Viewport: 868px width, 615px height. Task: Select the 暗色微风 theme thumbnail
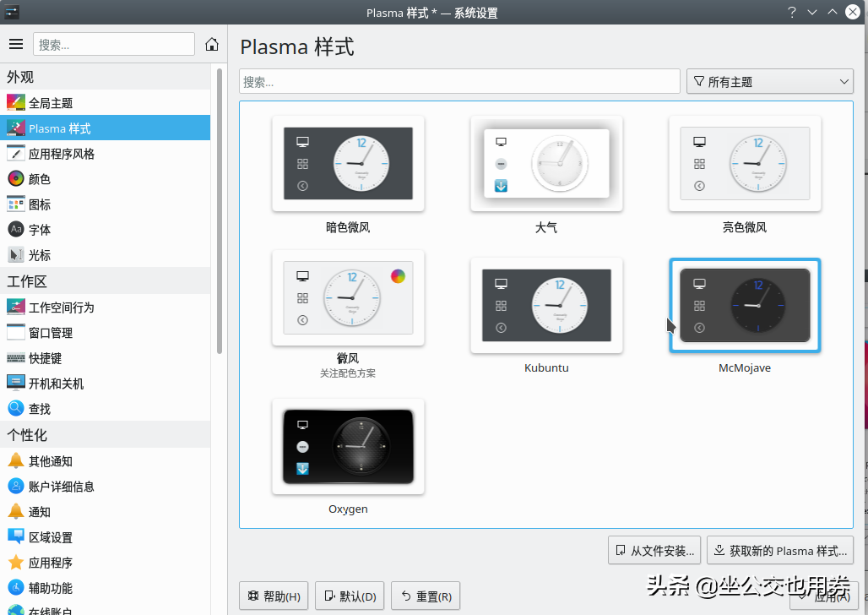[x=348, y=163]
